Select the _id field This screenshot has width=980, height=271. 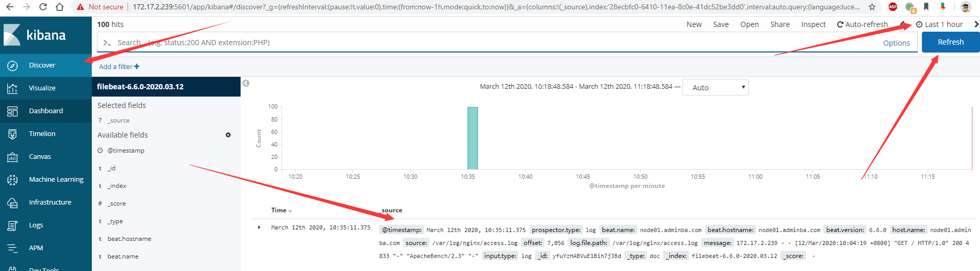[111, 168]
